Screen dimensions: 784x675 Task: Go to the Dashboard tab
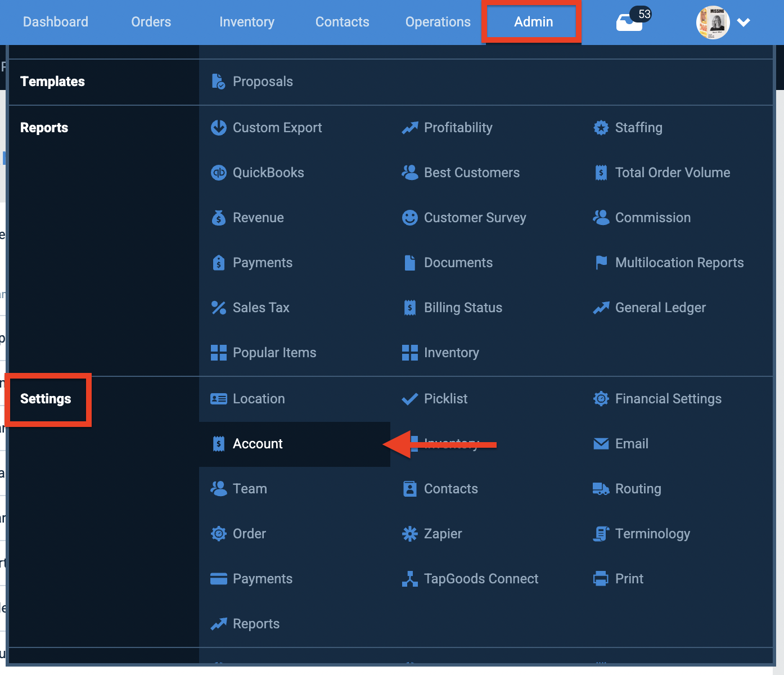pyautogui.click(x=56, y=22)
